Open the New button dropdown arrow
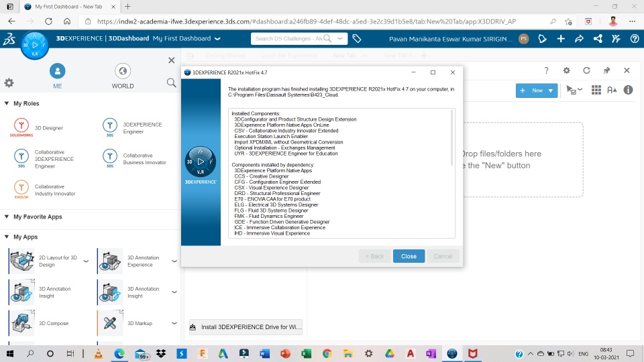644x362 pixels. [551, 90]
